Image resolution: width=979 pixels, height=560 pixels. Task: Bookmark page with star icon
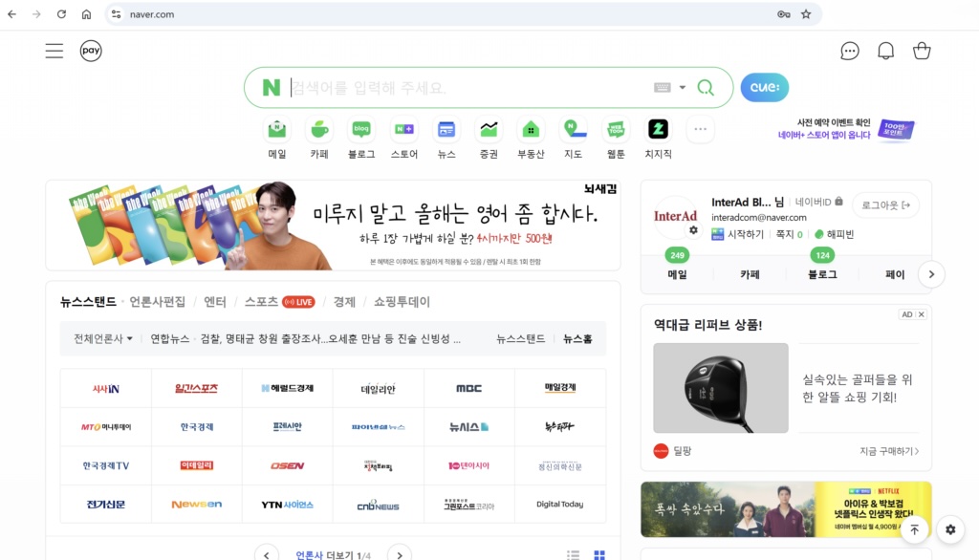point(806,13)
